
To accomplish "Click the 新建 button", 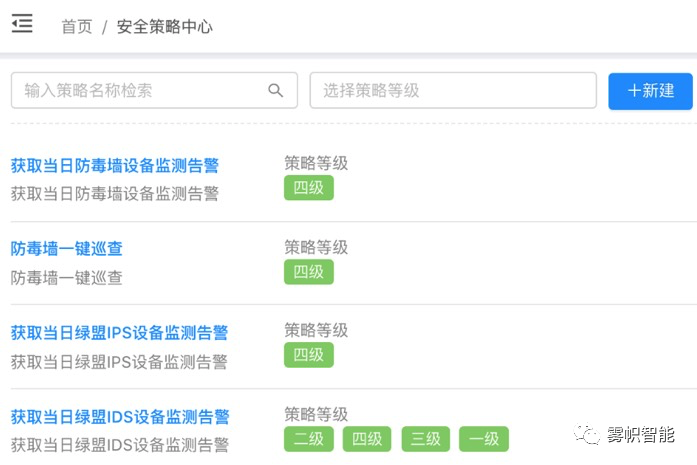I will pyautogui.click(x=650, y=91).
